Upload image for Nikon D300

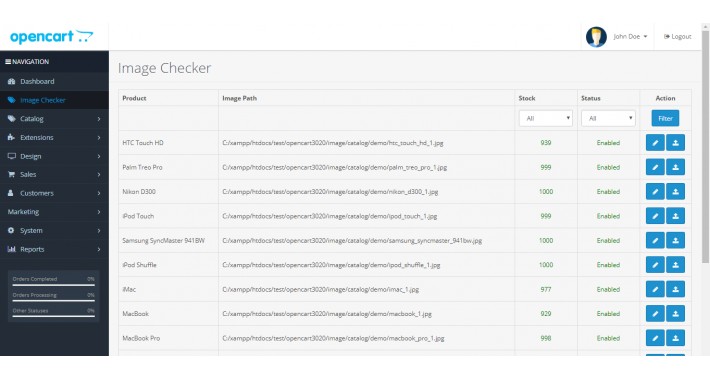[x=675, y=192]
